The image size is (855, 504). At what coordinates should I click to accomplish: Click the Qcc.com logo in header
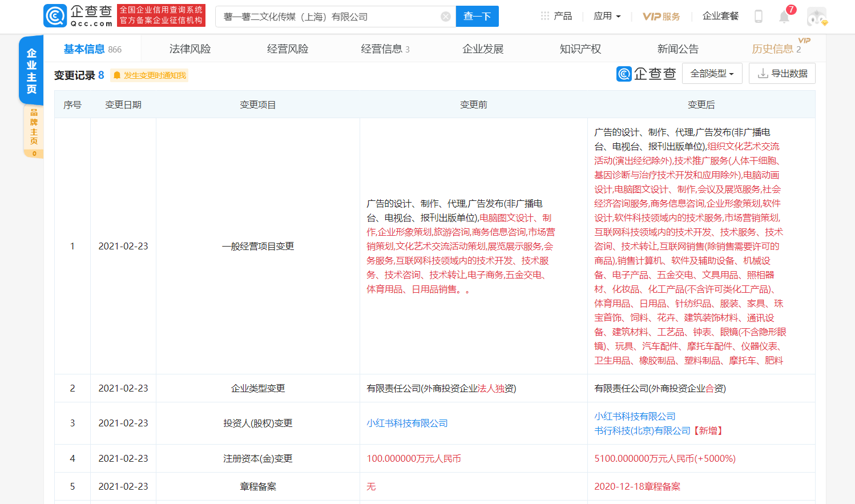[x=78, y=16]
